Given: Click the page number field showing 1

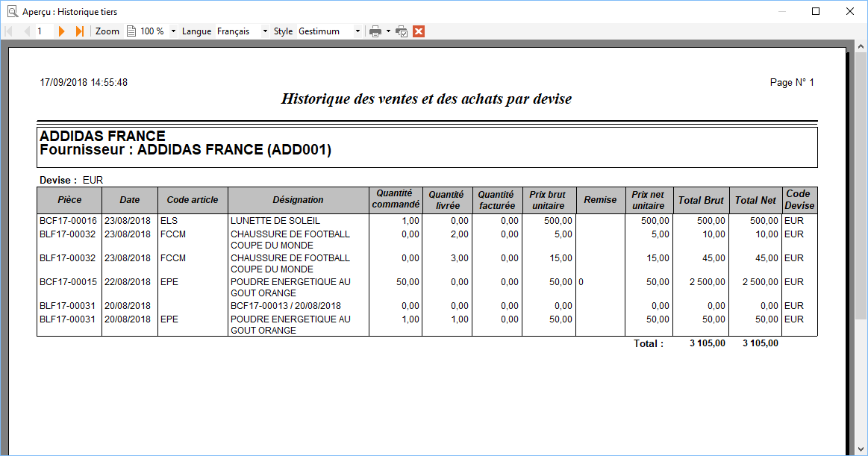Looking at the screenshot, I should coord(44,31).
